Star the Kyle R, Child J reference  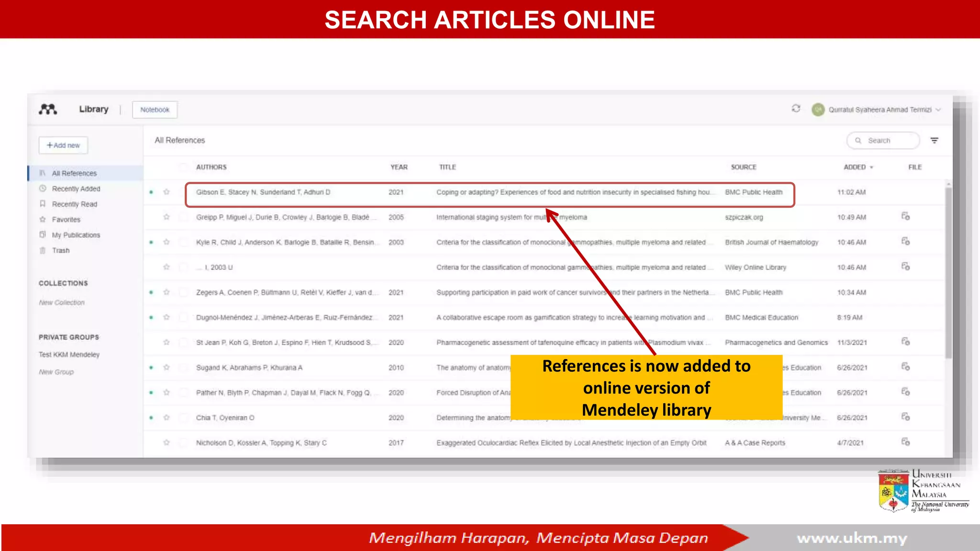click(x=167, y=242)
